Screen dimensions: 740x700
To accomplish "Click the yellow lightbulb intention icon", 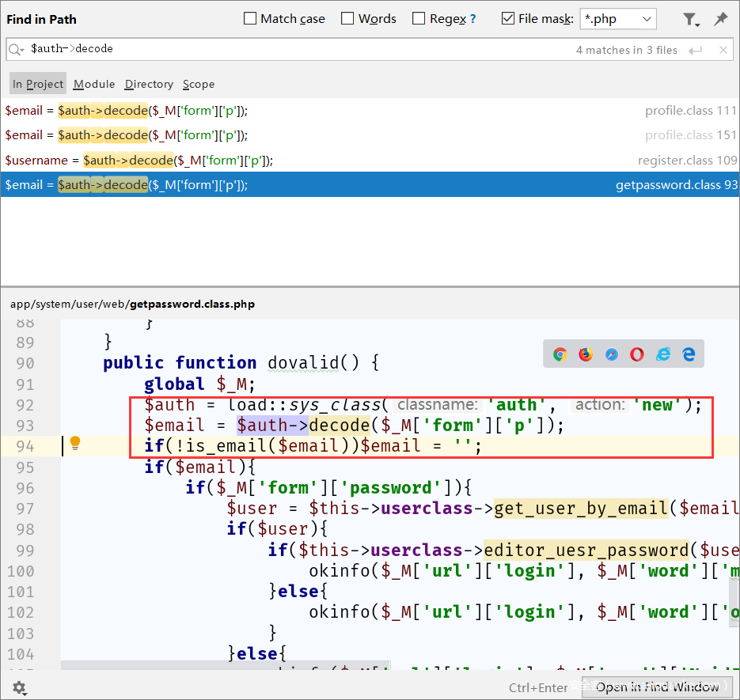I will [75, 443].
